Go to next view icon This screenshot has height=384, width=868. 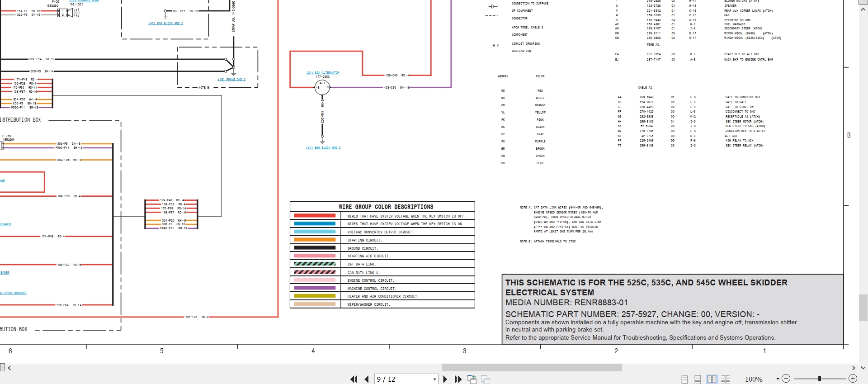click(486, 379)
